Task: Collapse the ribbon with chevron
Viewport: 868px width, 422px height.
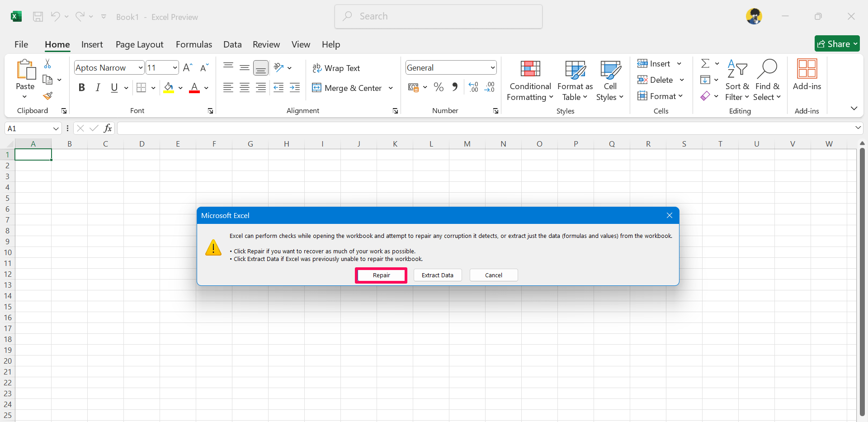Action: pos(854,109)
